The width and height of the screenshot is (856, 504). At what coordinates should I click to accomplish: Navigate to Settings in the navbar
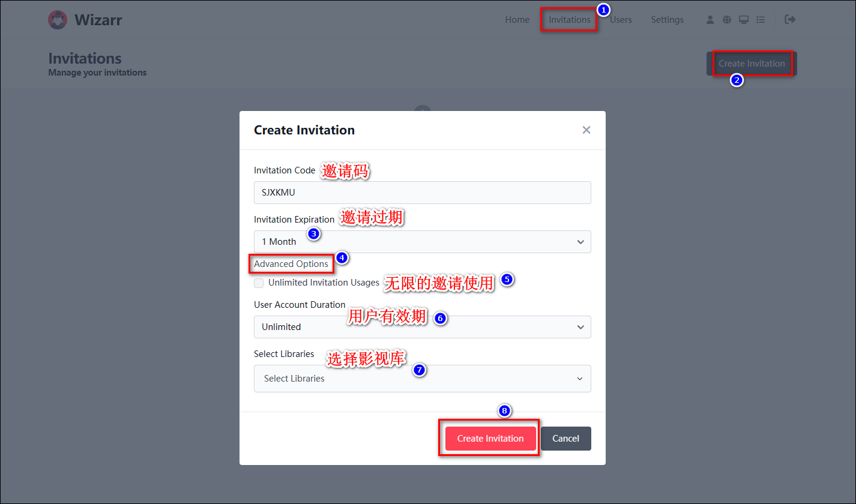667,20
